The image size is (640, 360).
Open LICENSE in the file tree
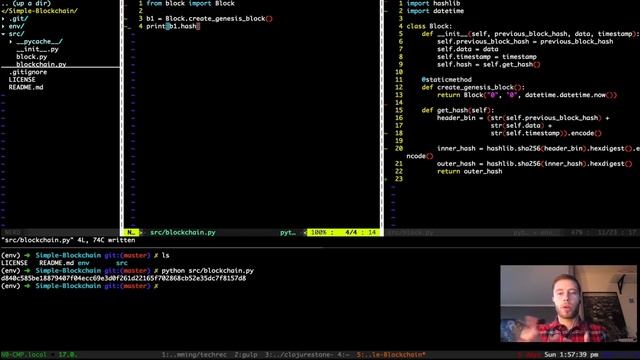click(22, 80)
